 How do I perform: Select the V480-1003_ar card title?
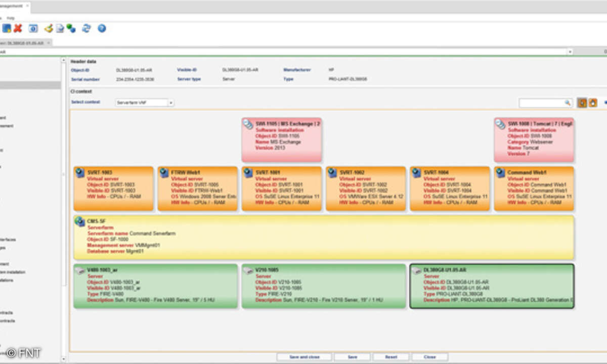[x=103, y=270]
